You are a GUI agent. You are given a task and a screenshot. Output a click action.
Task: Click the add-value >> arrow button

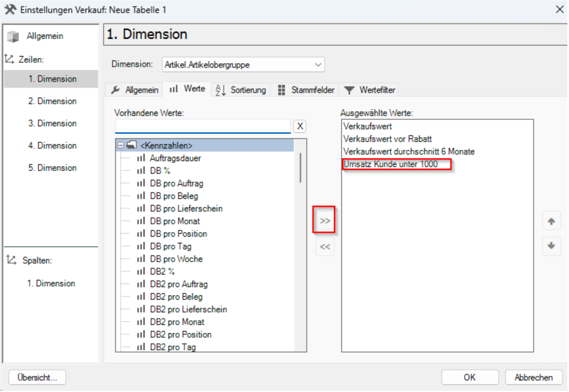tap(324, 221)
